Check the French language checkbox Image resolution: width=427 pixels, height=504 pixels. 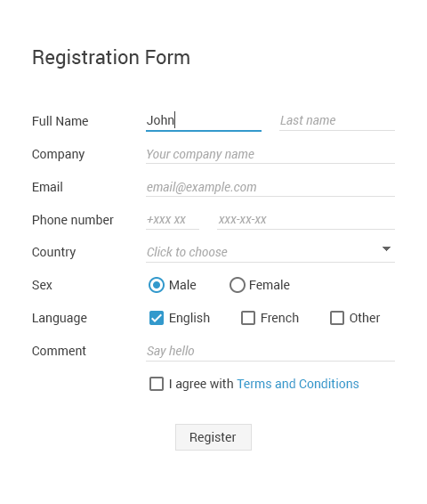(248, 318)
